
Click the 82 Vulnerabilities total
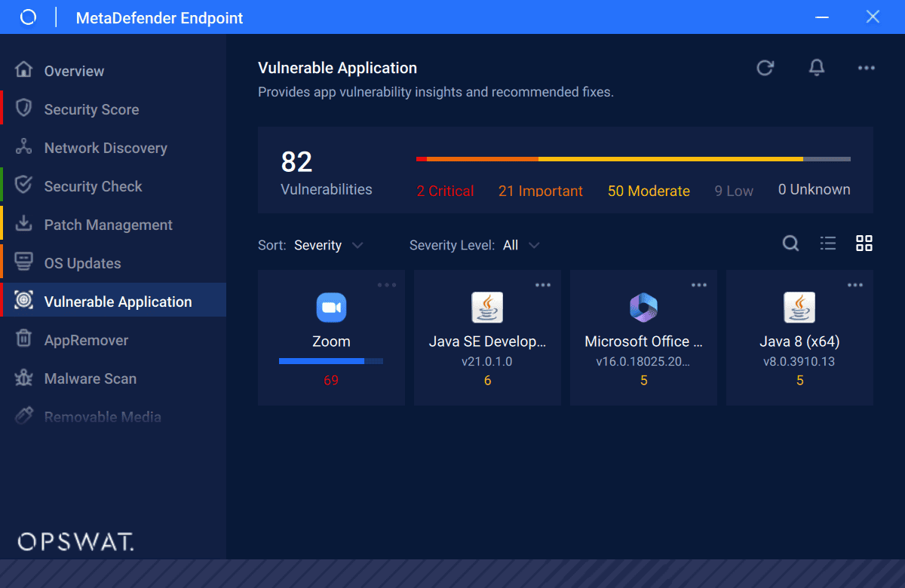point(327,173)
